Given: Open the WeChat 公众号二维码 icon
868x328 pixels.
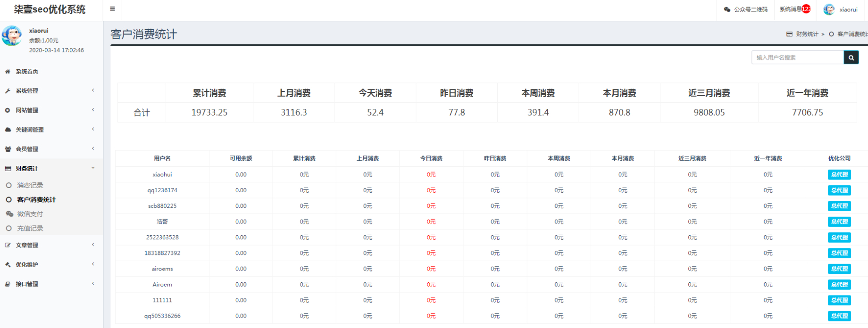Looking at the screenshot, I should pos(727,9).
